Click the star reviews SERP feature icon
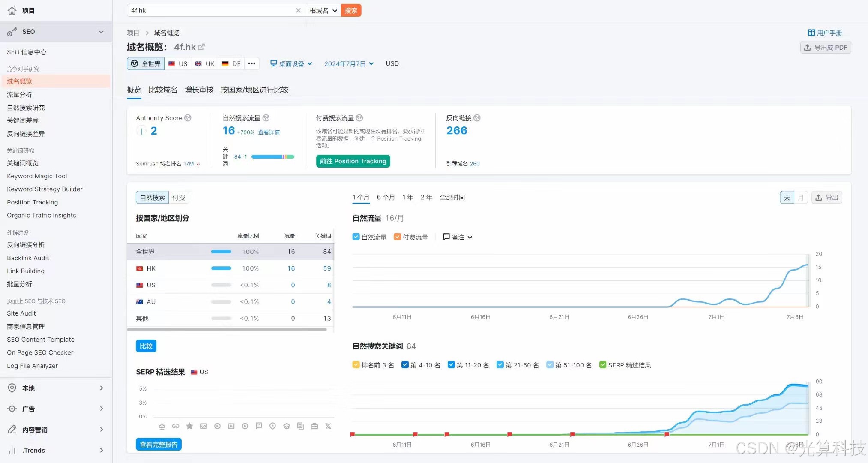868x463 pixels. (189, 426)
